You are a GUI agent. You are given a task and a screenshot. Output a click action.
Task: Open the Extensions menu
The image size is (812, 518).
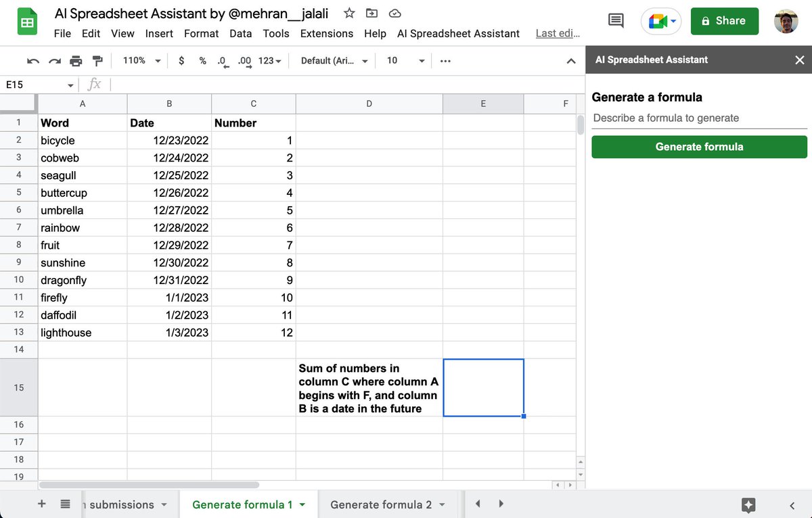327,33
